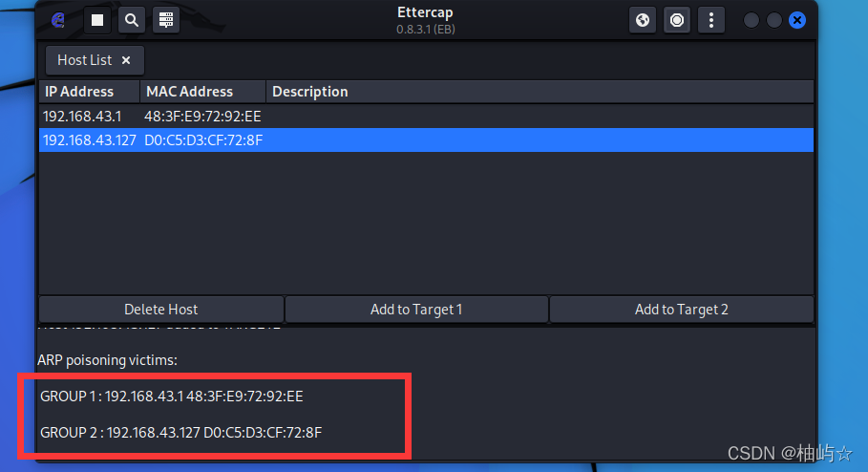Screen dimensions: 868x472
Task: Maximize the Ettercap window
Action: pyautogui.click(x=773, y=20)
